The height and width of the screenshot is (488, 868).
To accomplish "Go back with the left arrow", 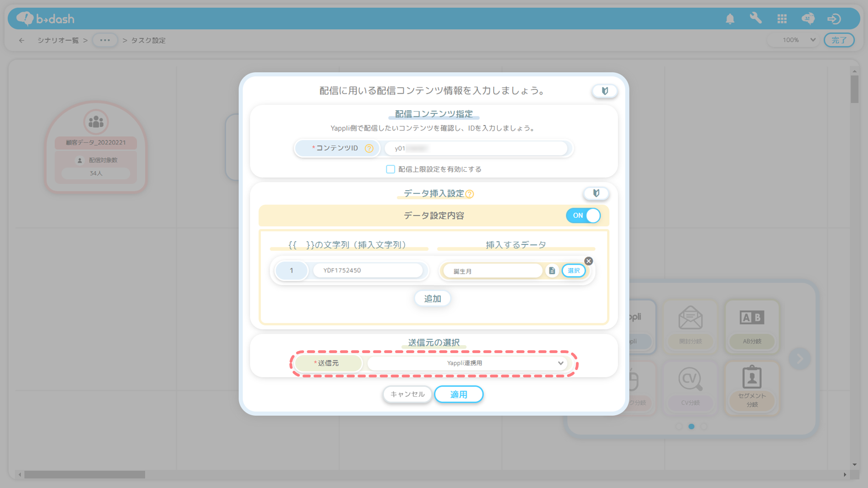I will coord(22,40).
